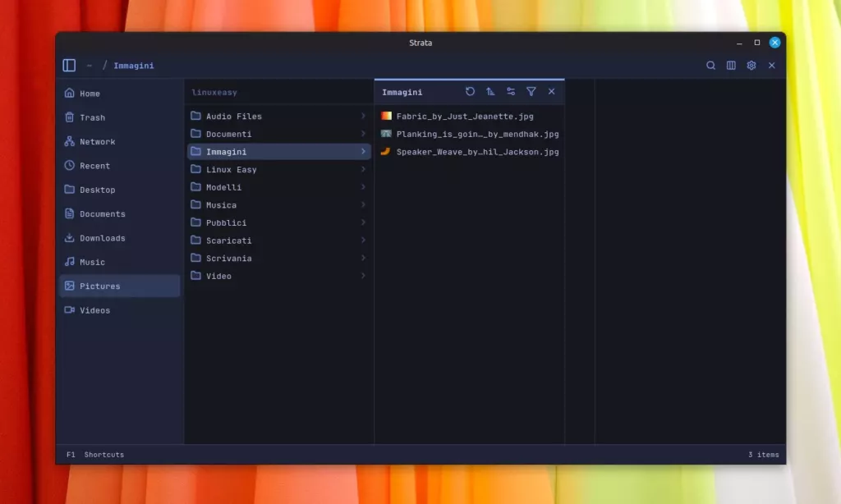Select Pictures in sidebar
This screenshot has width=841, height=504.
(120, 286)
